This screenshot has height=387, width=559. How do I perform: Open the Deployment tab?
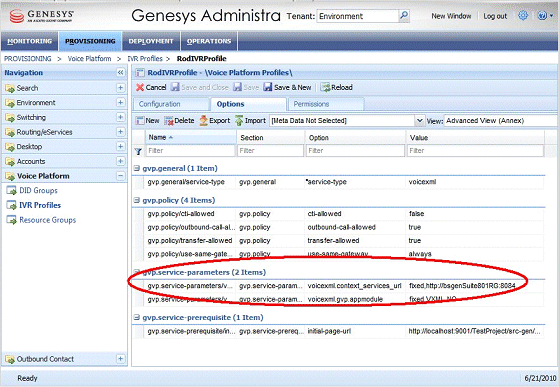[151, 41]
